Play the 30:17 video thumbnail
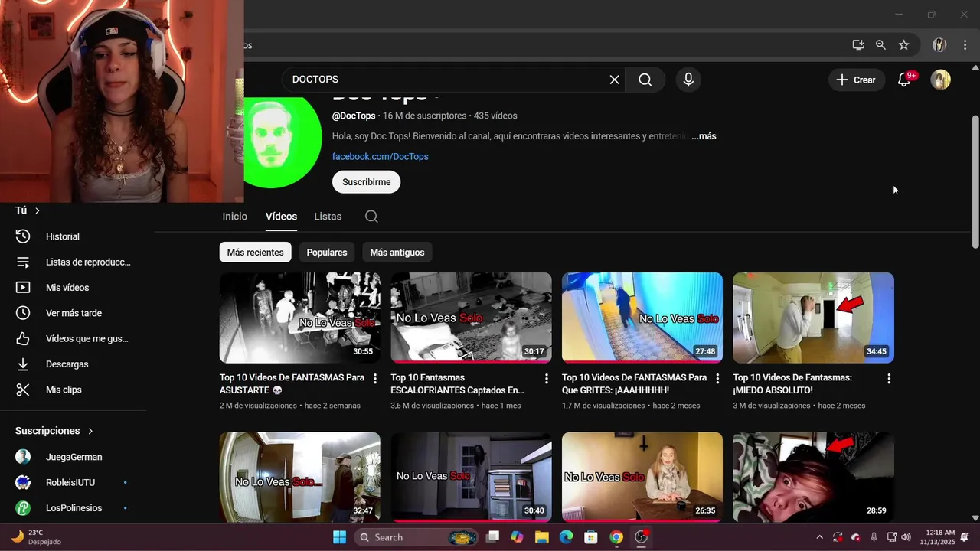The image size is (980, 551). [471, 318]
